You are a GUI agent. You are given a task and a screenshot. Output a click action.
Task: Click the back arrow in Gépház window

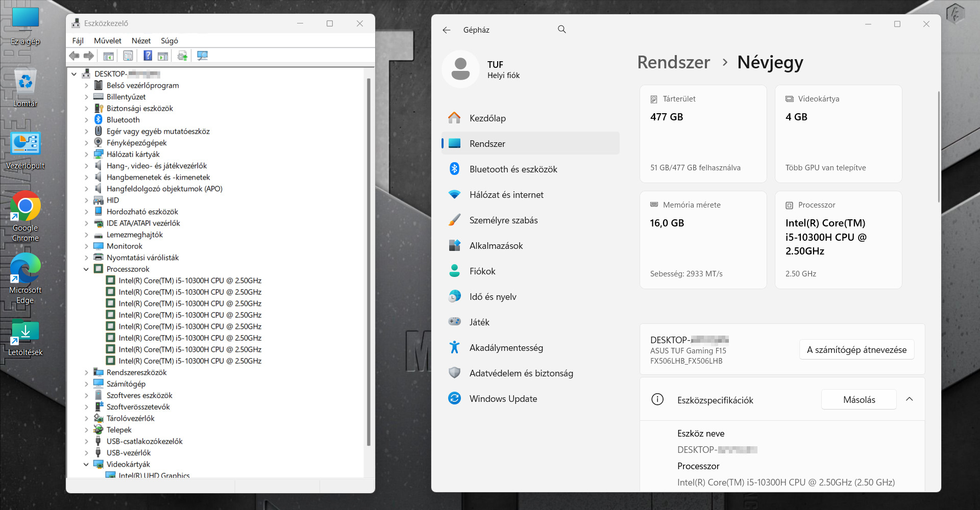click(x=447, y=30)
